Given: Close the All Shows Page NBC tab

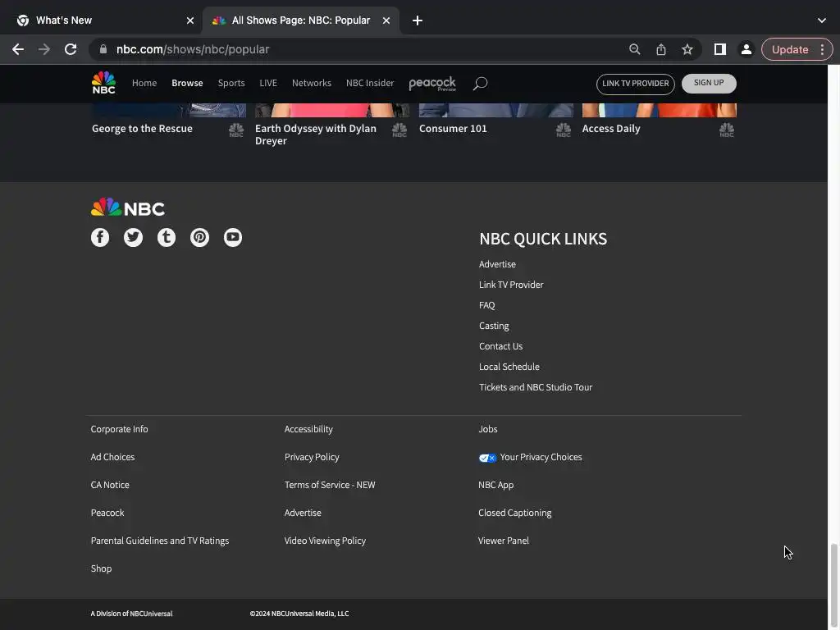Looking at the screenshot, I should (386, 21).
